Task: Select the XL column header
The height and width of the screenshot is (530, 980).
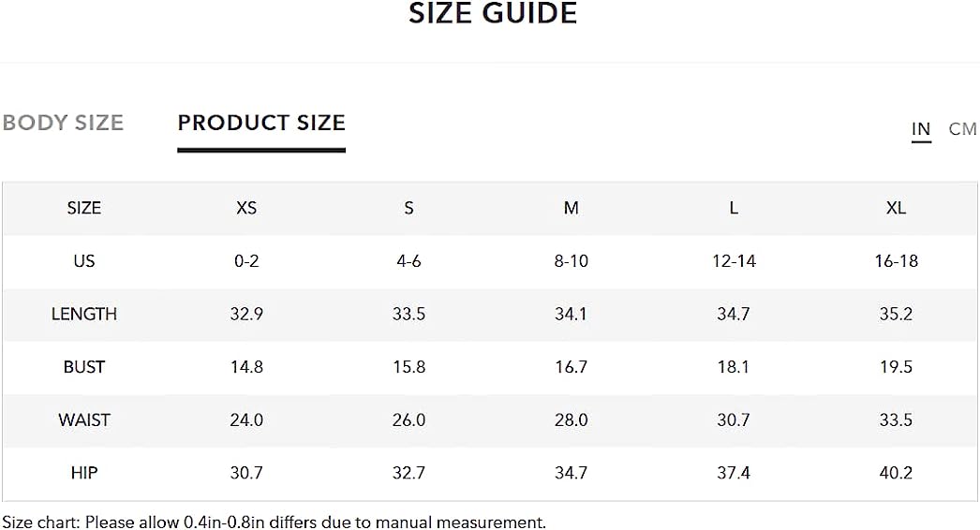Action: point(896,208)
